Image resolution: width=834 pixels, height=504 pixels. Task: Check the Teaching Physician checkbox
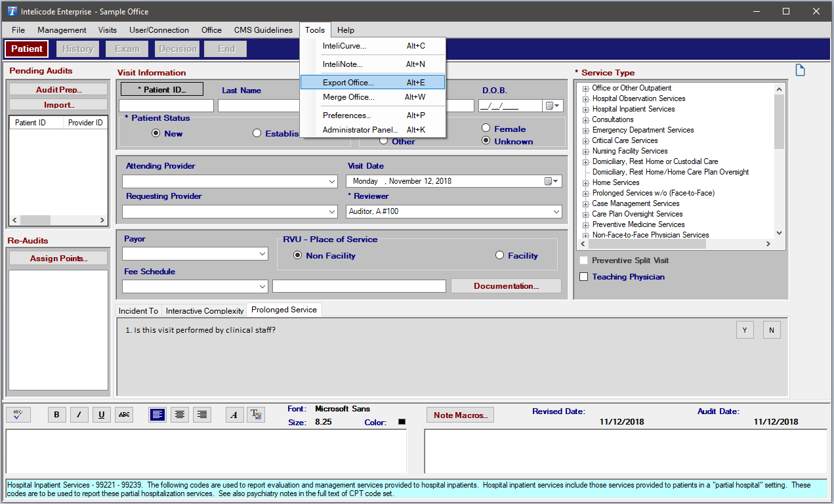(584, 277)
